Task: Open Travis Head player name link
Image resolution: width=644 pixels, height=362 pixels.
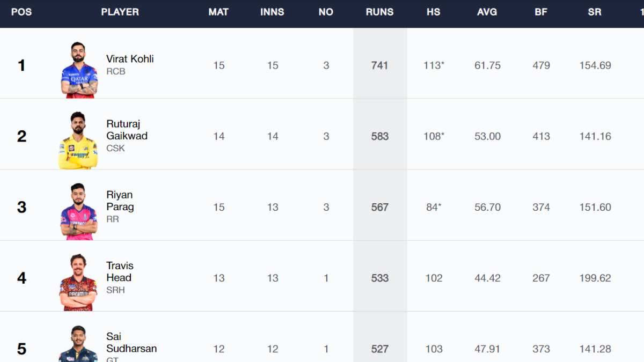Action: [120, 271]
